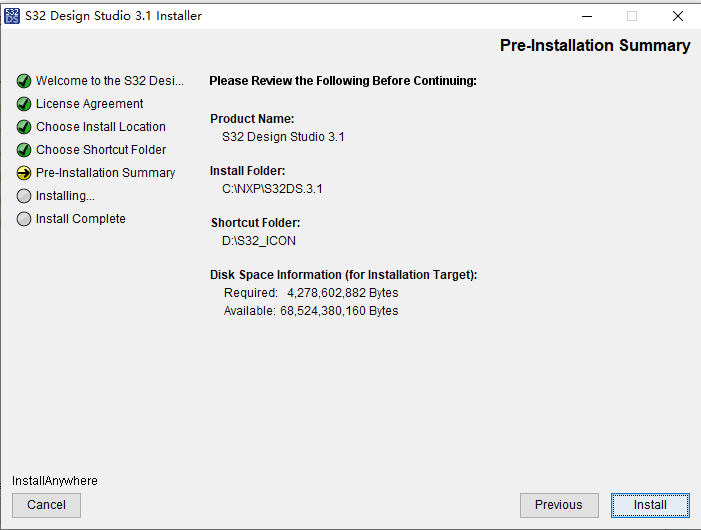
Task: Click the Available '68,524,380,160 Bytes' line
Action: tap(311, 311)
